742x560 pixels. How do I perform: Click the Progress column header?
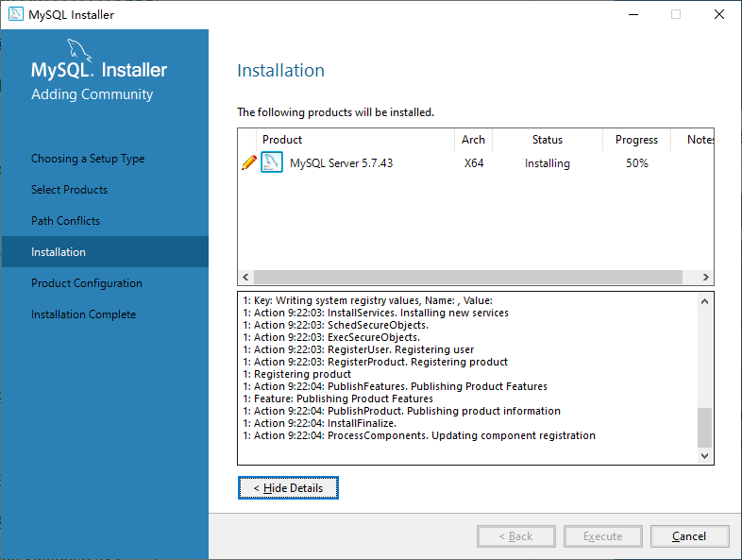click(636, 140)
